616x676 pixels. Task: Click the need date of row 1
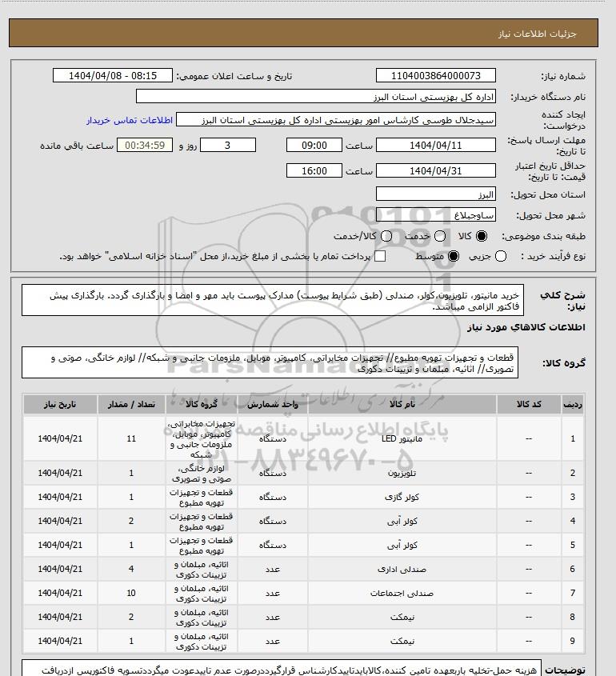coord(60,439)
